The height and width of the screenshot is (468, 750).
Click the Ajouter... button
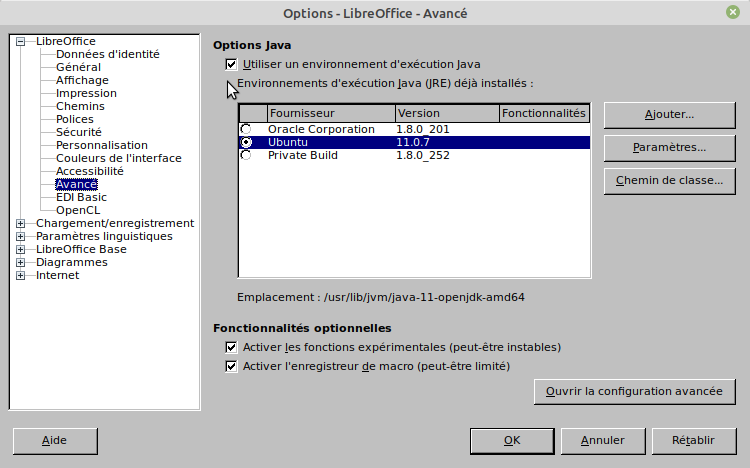[x=670, y=115]
